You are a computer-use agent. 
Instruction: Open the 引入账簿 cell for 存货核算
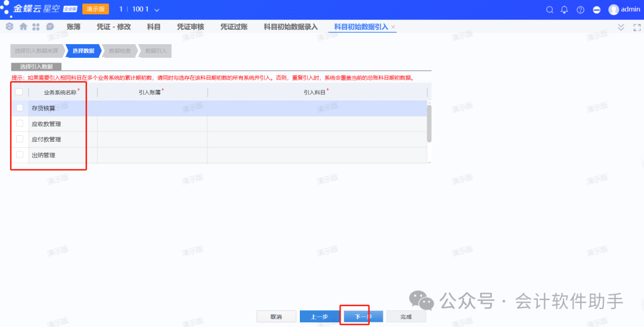tap(152, 108)
